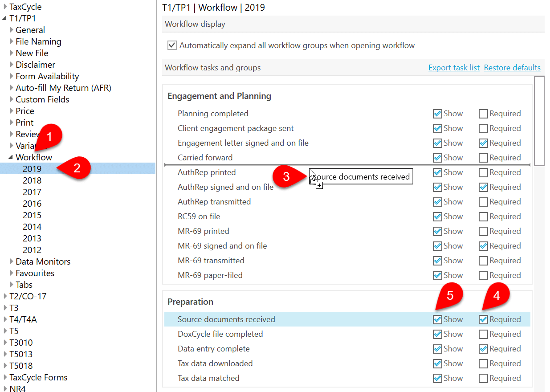This screenshot has width=550, height=392.
Task: Check Required for RC59 on file
Action: click(x=483, y=216)
